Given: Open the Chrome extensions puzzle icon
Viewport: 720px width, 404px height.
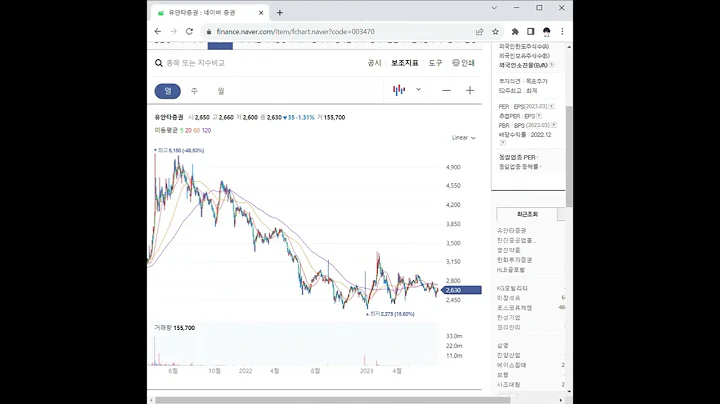Looking at the screenshot, I should 515,32.
